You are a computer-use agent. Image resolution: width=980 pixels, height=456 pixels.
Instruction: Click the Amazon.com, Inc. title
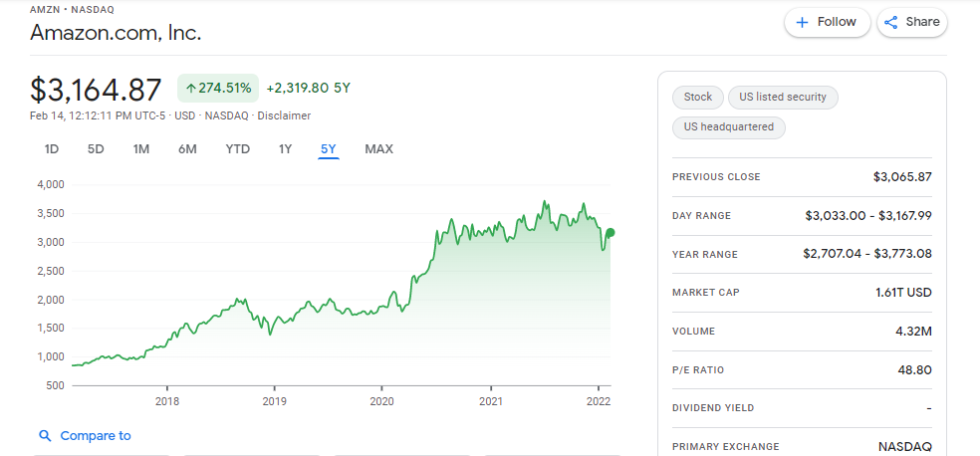tap(116, 33)
